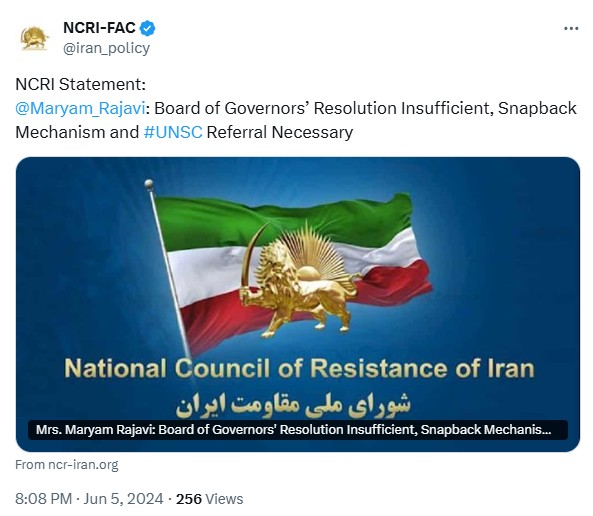Viewport: 593px width, 516px height.
Task: Click the flagpole finial ball in image
Action: point(149,183)
